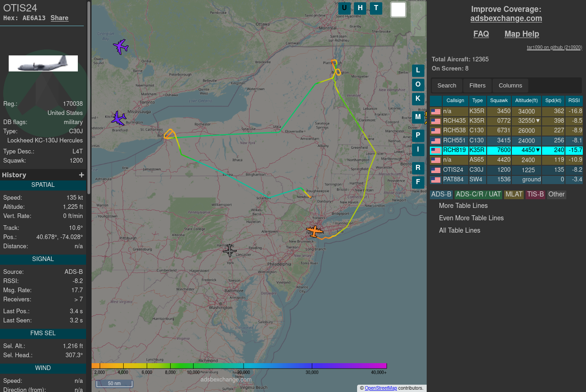Sort table by Callsign column

[x=456, y=101]
